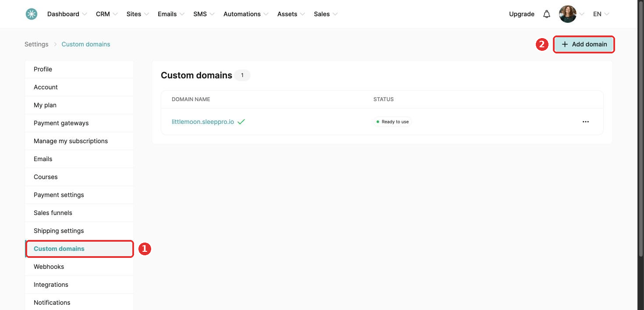Click the user avatar photo
Screen dimensions: 644x310
567,14
